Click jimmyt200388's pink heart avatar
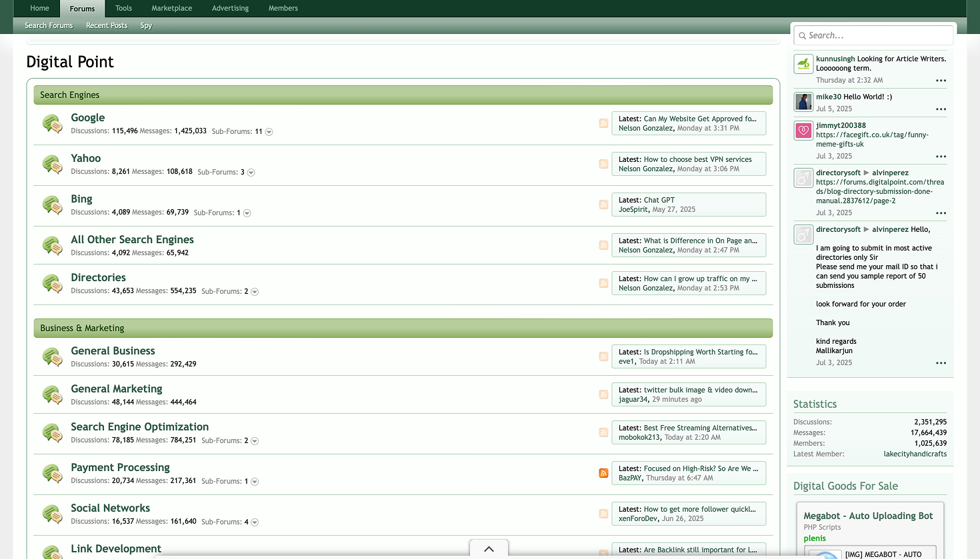 click(803, 131)
